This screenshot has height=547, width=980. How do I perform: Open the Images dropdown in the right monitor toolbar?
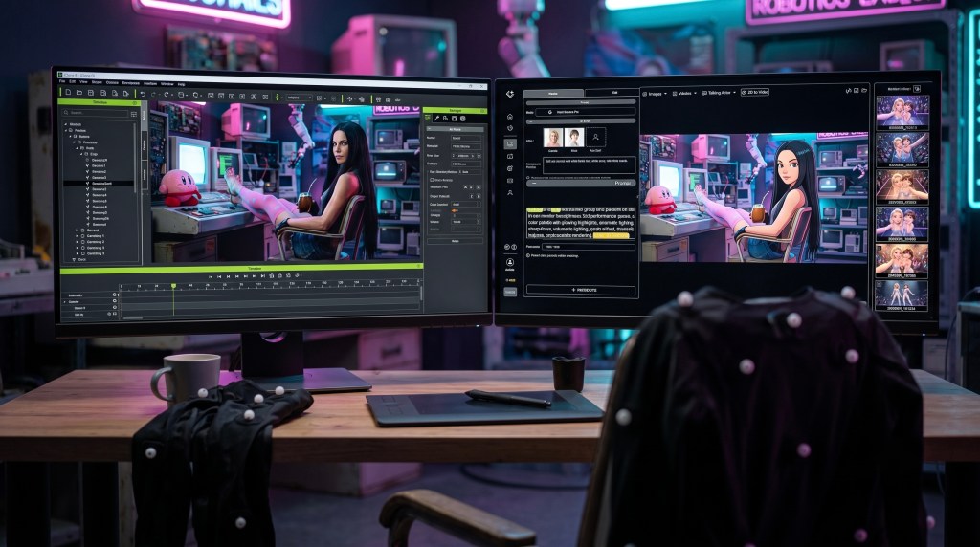[x=655, y=94]
